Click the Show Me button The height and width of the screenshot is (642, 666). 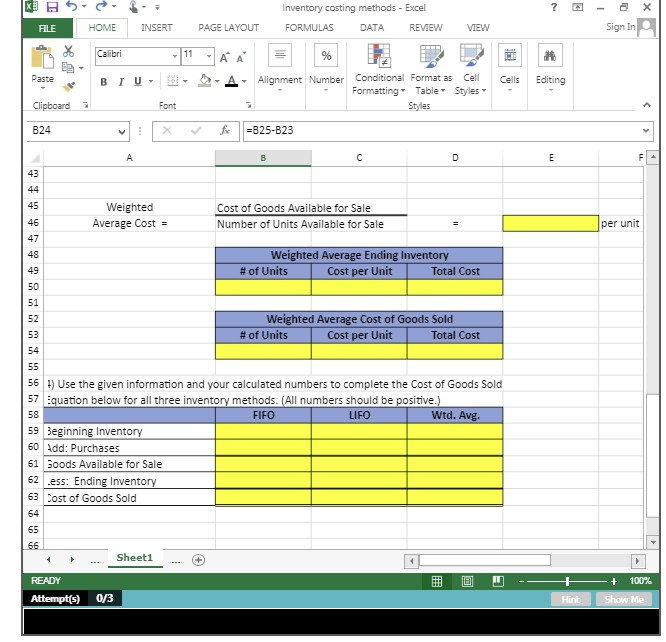(x=624, y=599)
